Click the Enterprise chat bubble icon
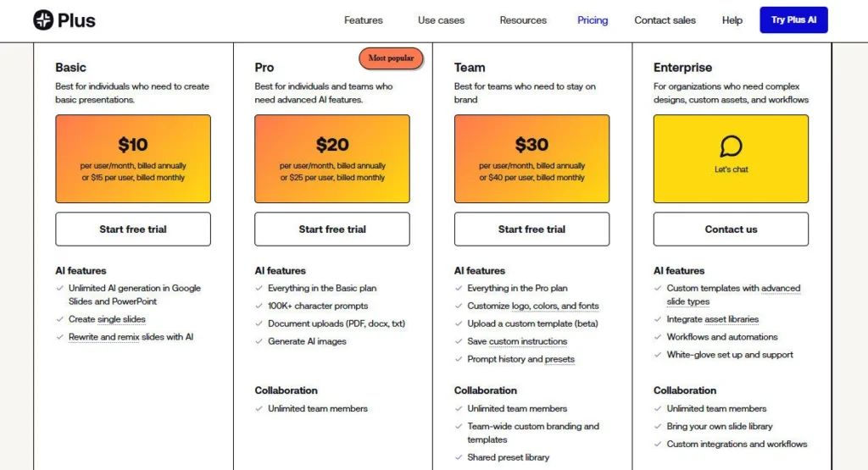868x470 pixels. point(731,147)
